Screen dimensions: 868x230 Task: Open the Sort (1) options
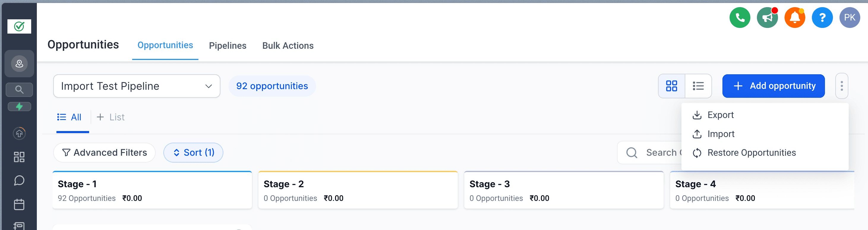click(193, 152)
